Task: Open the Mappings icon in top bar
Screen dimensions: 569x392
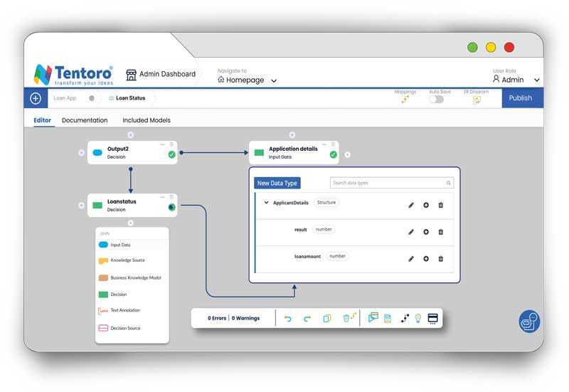Action: tap(405, 100)
